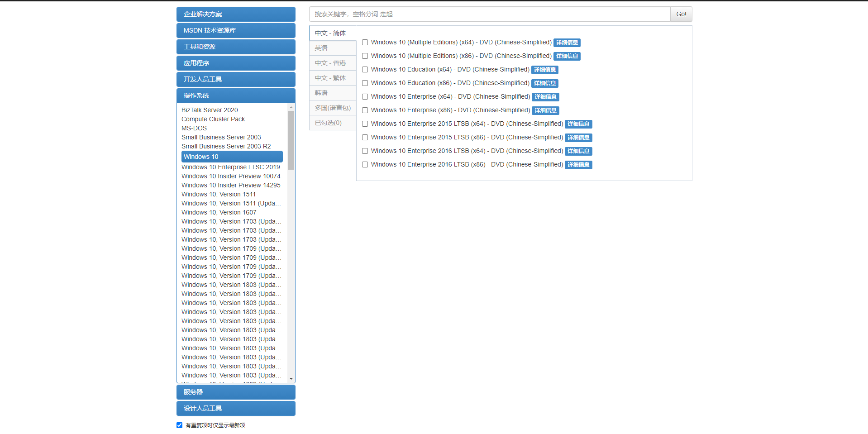Open 详细信息 for Enterprise 2015 LTSB (x64)
This screenshot has width=868, height=434.
(579, 124)
